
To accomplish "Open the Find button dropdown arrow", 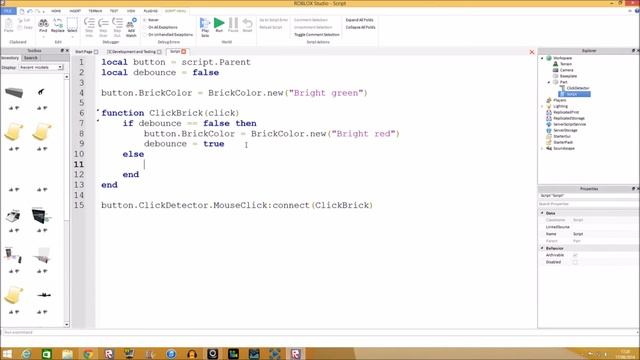I will click(43, 37).
